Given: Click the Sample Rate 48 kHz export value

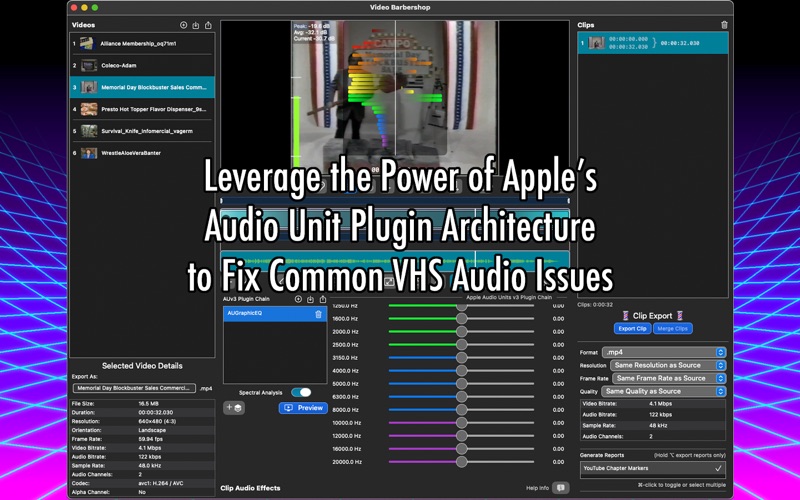Looking at the screenshot, I should pyautogui.click(x=660, y=426).
